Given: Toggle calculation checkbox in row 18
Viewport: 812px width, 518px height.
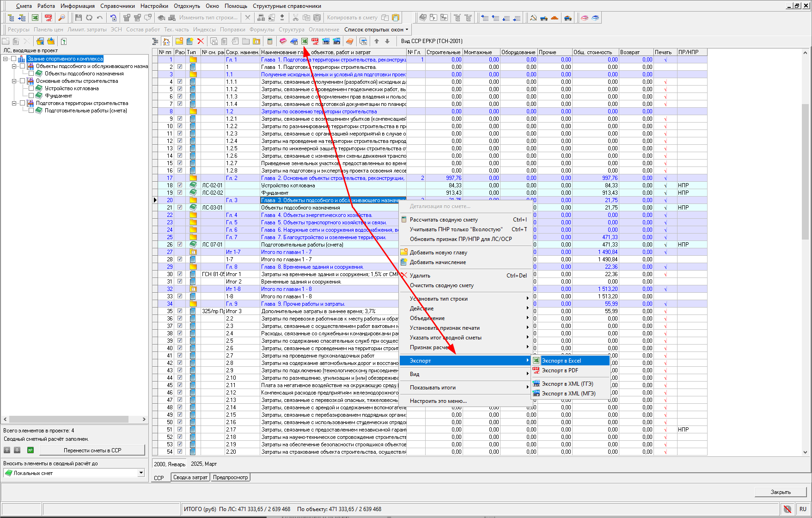Looking at the screenshot, I should (180, 185).
